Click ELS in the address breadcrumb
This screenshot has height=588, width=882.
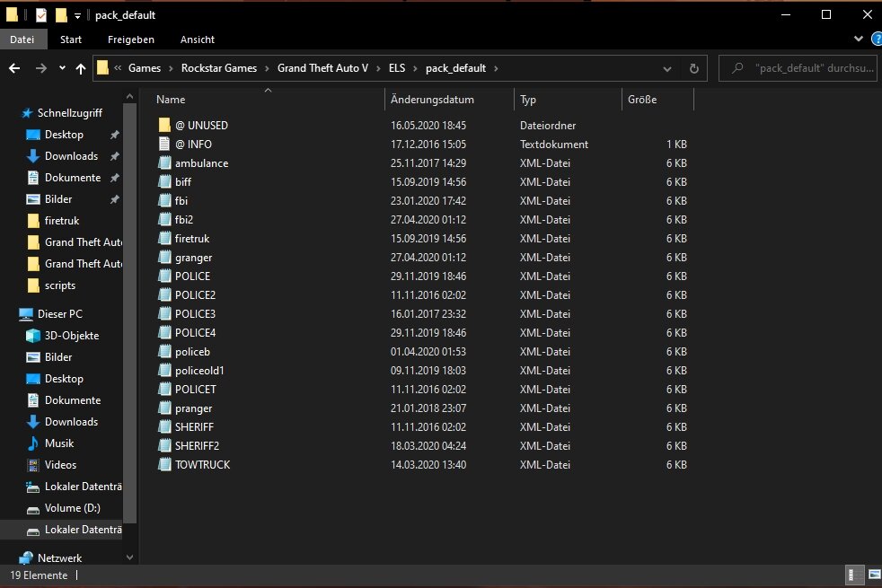(397, 68)
